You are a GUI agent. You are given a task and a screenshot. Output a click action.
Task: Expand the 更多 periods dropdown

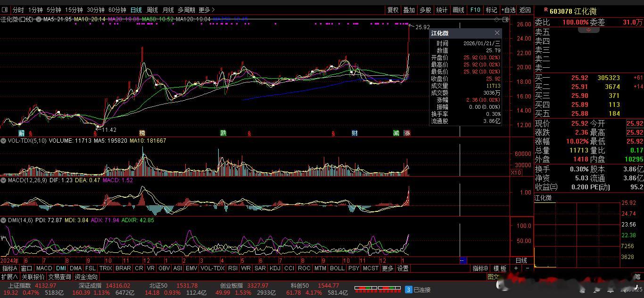207,10
